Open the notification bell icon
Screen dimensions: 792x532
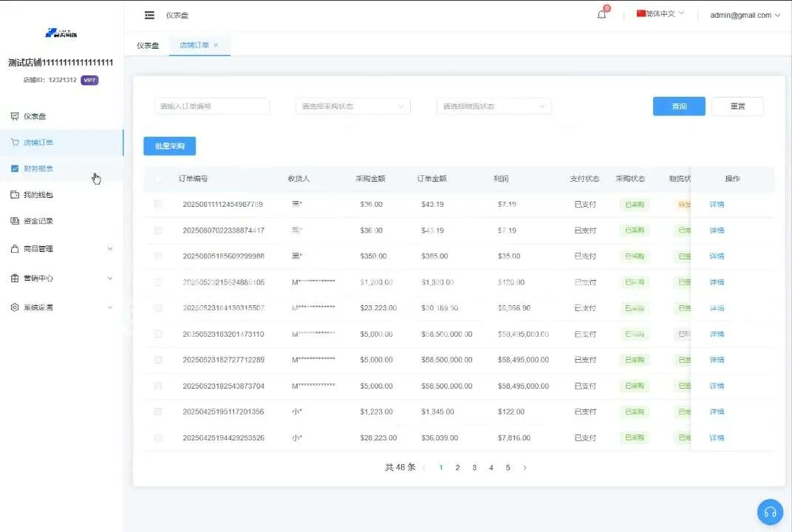pos(601,15)
